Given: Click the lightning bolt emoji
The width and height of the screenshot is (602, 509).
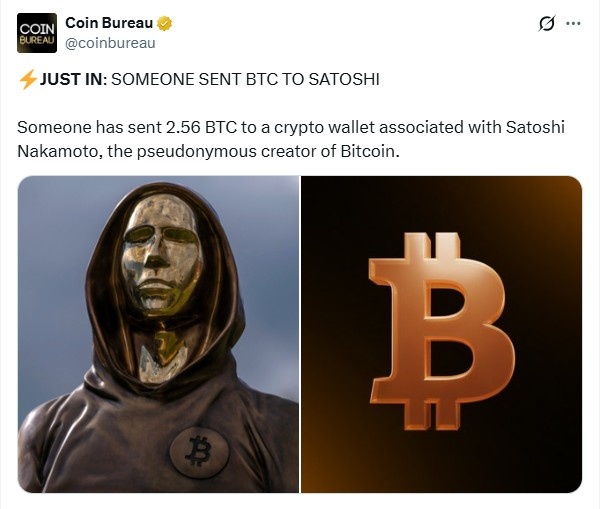Looking at the screenshot, I should pyautogui.click(x=27, y=80).
